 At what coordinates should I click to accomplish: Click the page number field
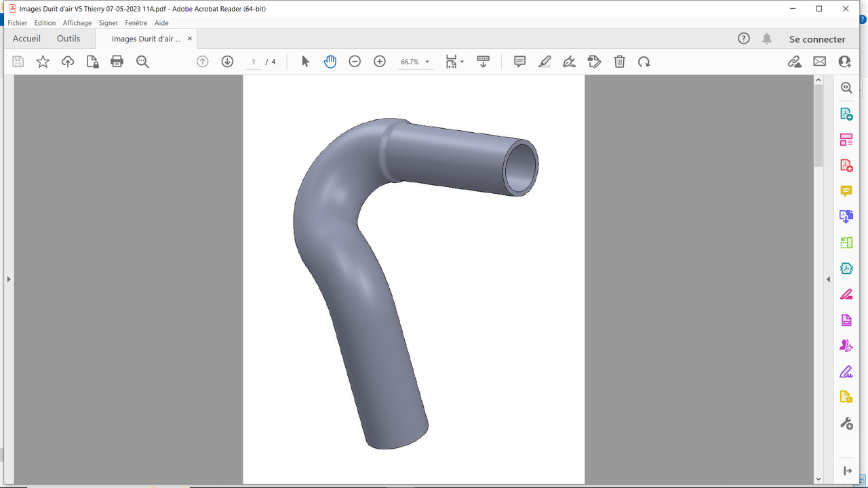pyautogui.click(x=254, y=62)
